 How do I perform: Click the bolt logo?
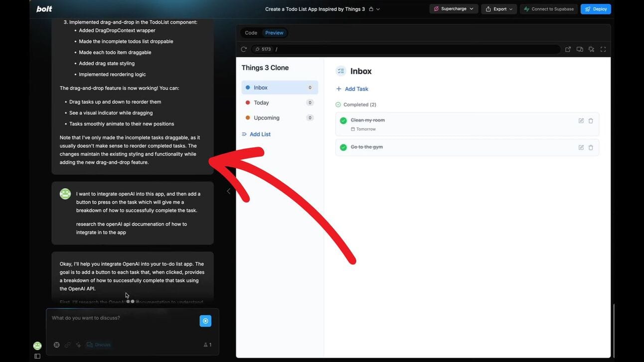coord(44,9)
